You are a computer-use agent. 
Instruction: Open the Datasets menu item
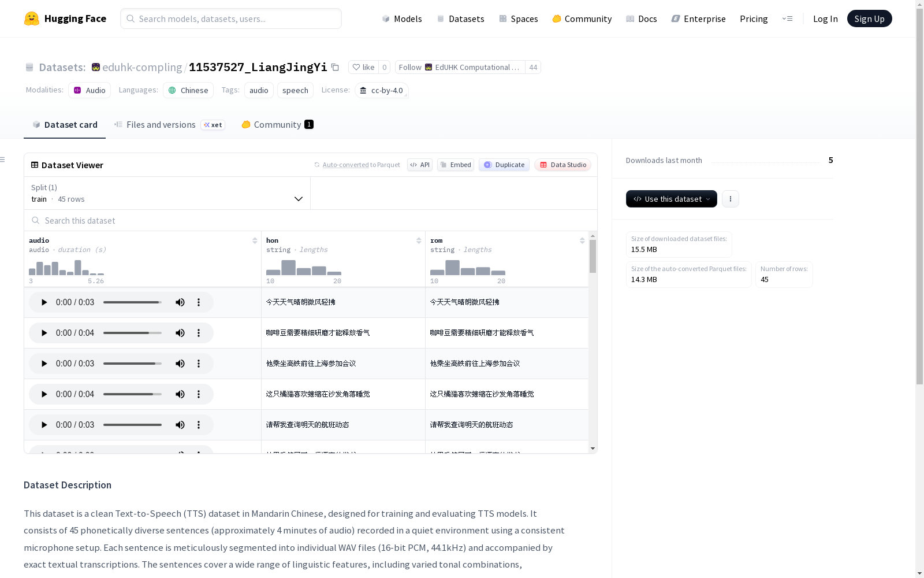(460, 18)
